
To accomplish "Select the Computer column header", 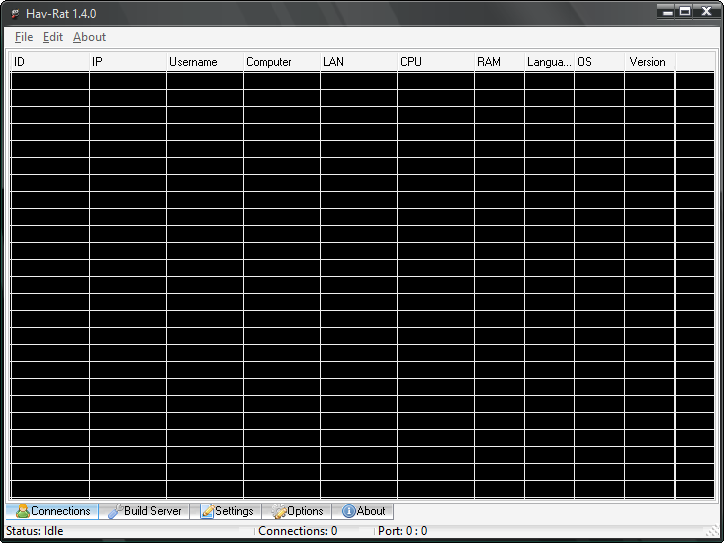I will tap(281, 62).
